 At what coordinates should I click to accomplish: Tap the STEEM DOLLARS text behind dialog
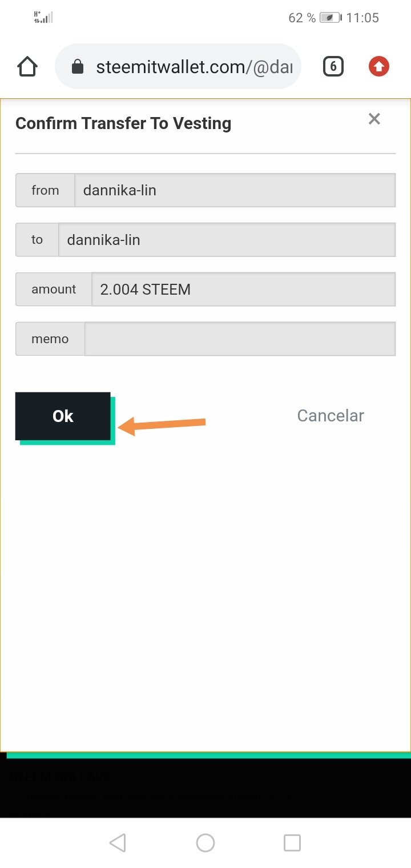(60, 778)
